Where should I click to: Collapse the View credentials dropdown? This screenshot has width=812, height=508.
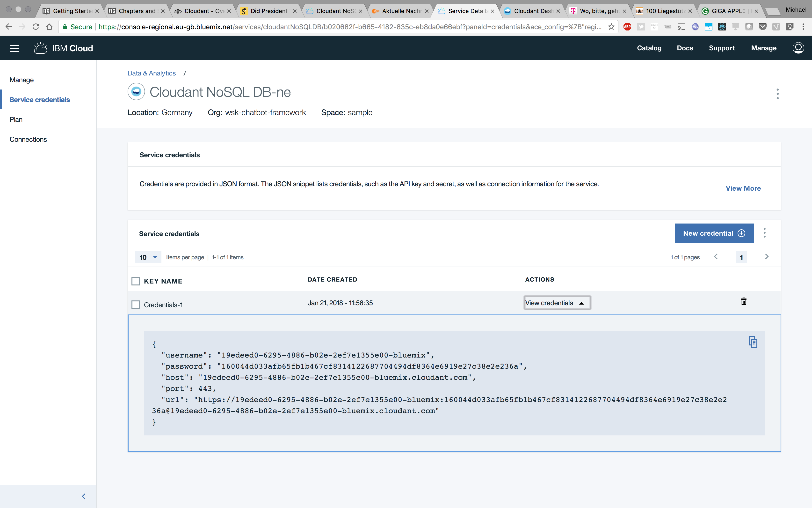(x=557, y=303)
